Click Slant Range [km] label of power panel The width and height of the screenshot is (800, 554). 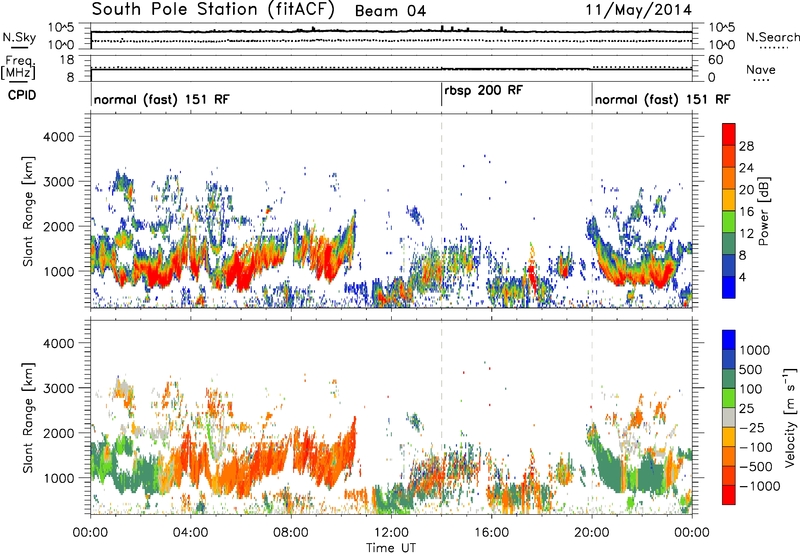pyautogui.click(x=28, y=211)
